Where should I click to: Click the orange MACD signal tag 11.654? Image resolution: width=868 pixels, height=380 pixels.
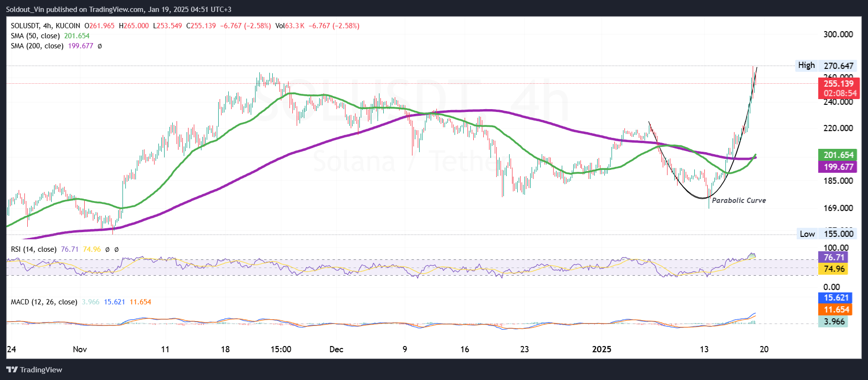pyautogui.click(x=835, y=310)
